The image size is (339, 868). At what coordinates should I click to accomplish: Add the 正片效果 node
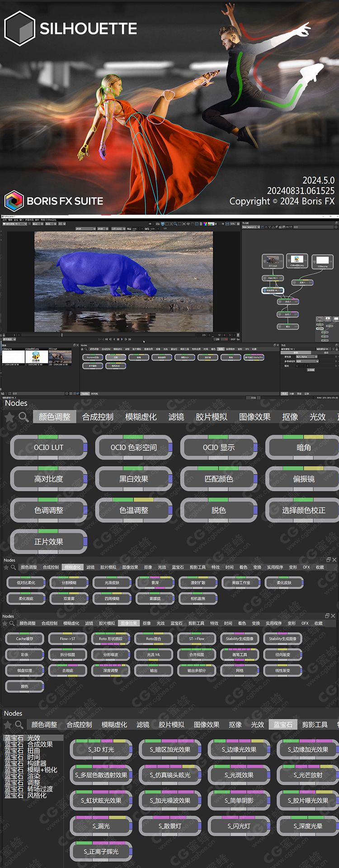tap(49, 542)
